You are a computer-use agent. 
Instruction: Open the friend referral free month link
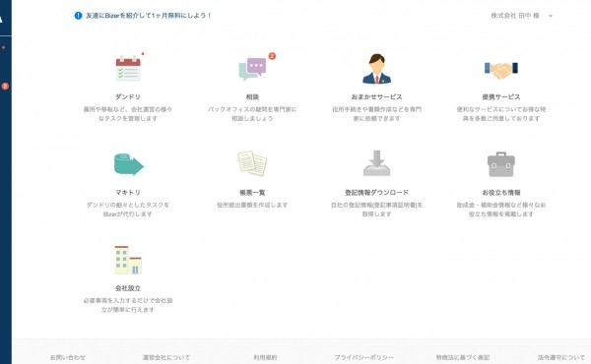click(149, 16)
